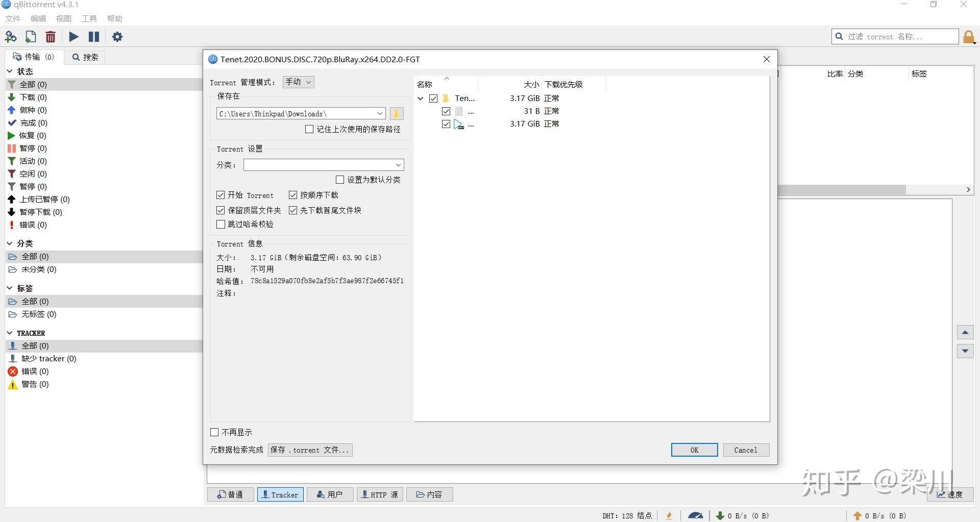Click horizontal scrollbar in transfer list
Viewport: 980px width, 522px height.
coord(842,189)
